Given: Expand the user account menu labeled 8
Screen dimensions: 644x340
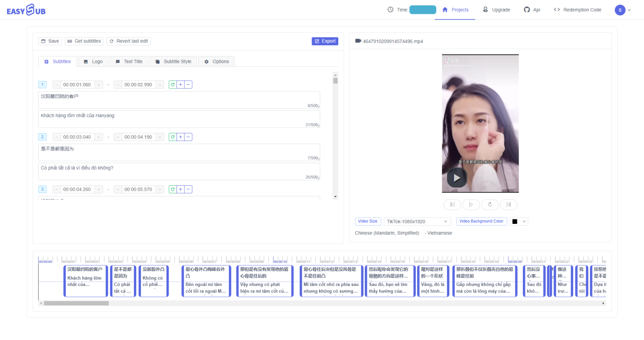Looking at the screenshot, I should tap(622, 10).
